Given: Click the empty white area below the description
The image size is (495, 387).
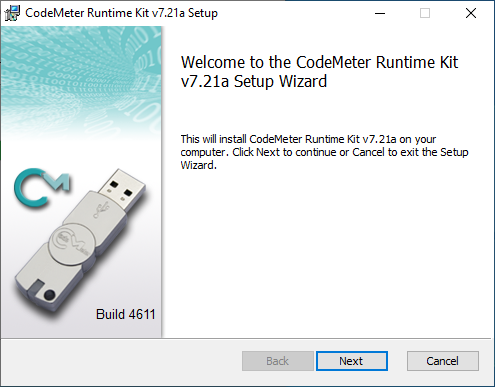Looking at the screenshot, I should (x=327, y=253).
